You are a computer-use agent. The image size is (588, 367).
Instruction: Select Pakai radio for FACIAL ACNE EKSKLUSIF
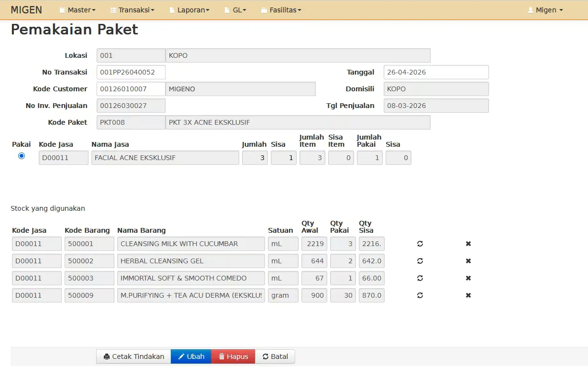tap(22, 156)
